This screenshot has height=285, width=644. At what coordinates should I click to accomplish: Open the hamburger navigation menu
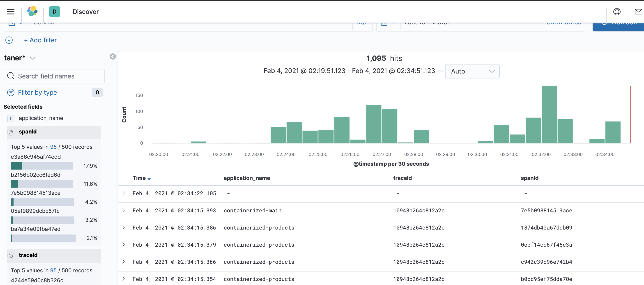[11, 12]
